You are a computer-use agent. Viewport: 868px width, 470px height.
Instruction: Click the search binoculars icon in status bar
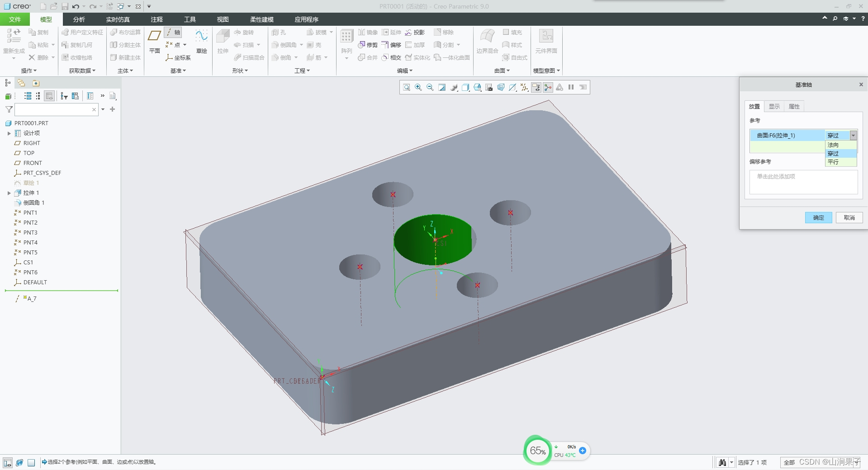[722, 462]
